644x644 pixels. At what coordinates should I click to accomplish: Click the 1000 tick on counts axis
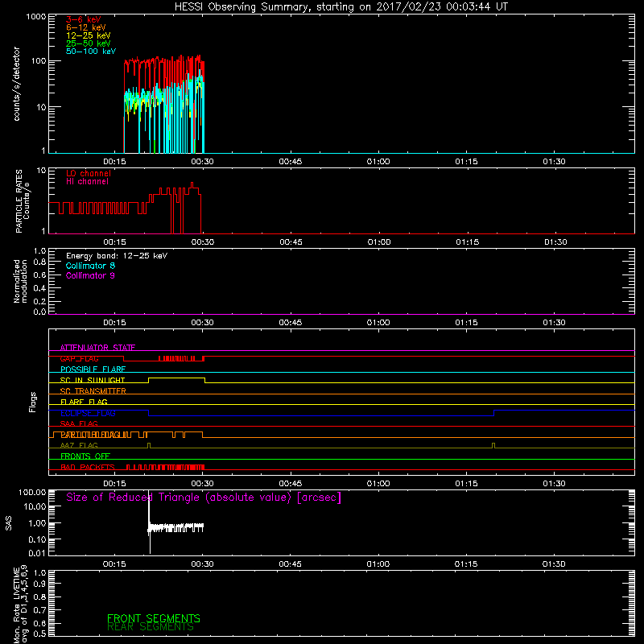click(x=36, y=17)
